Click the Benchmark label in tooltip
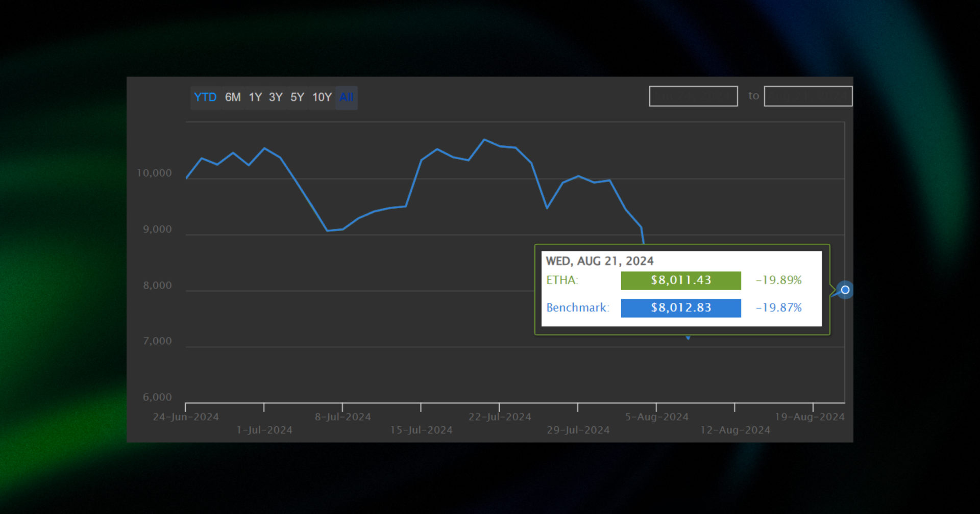This screenshot has height=514, width=980. 577,308
